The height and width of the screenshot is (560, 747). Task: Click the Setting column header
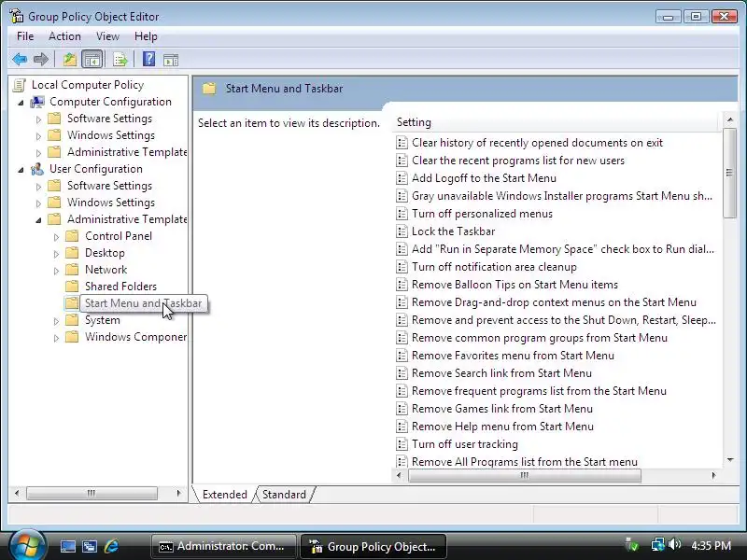(x=556, y=122)
